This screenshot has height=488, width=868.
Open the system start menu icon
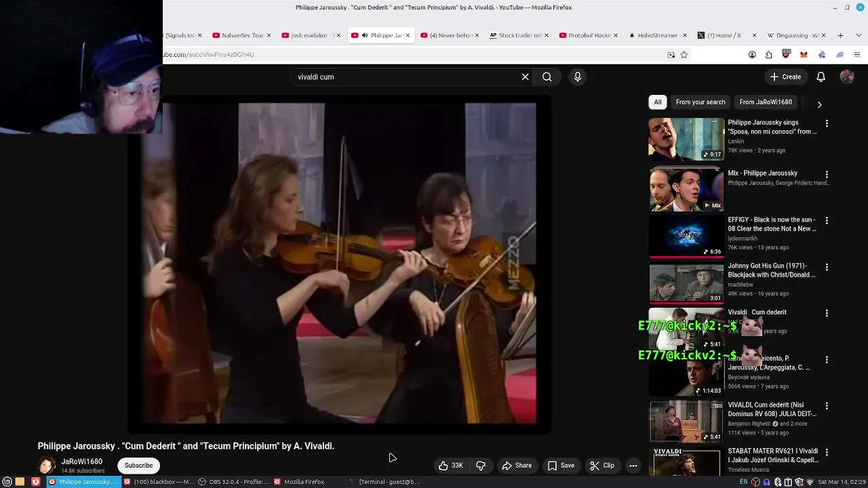point(7,482)
